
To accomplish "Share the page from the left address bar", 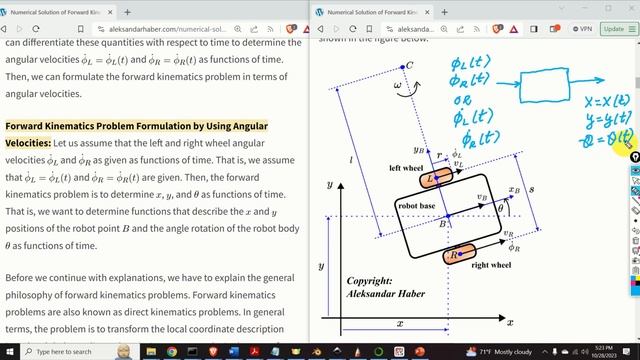I will (254, 29).
